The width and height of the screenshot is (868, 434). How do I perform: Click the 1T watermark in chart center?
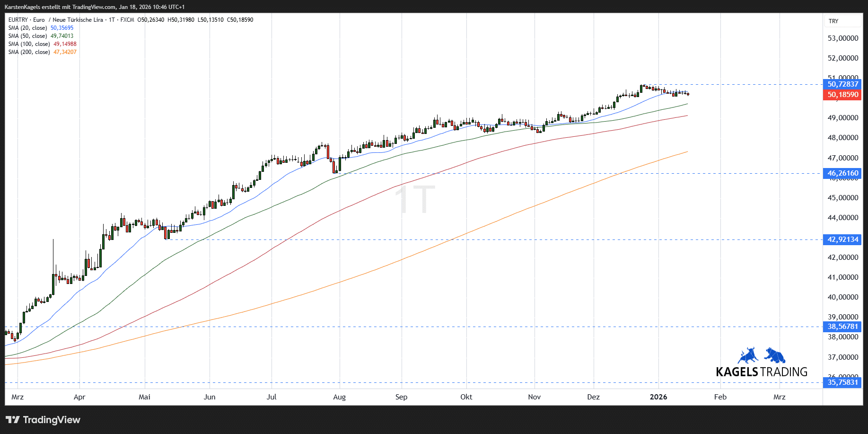point(415,199)
